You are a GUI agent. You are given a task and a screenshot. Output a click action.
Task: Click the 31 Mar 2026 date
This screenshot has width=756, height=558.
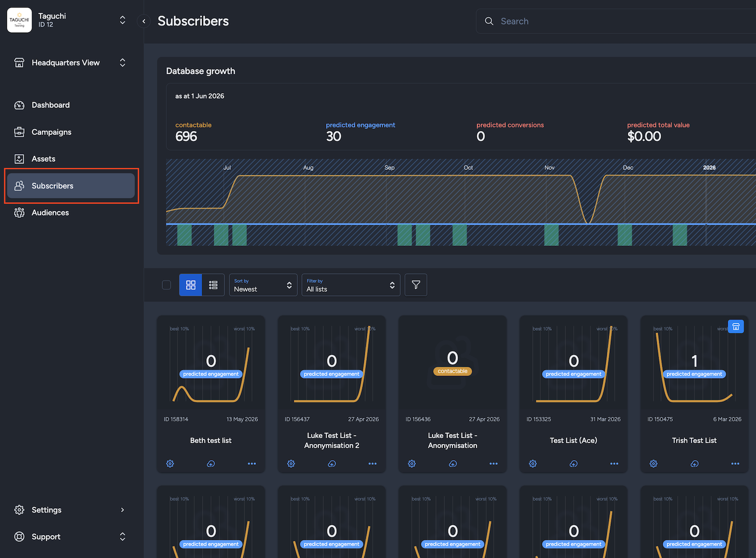pos(605,419)
